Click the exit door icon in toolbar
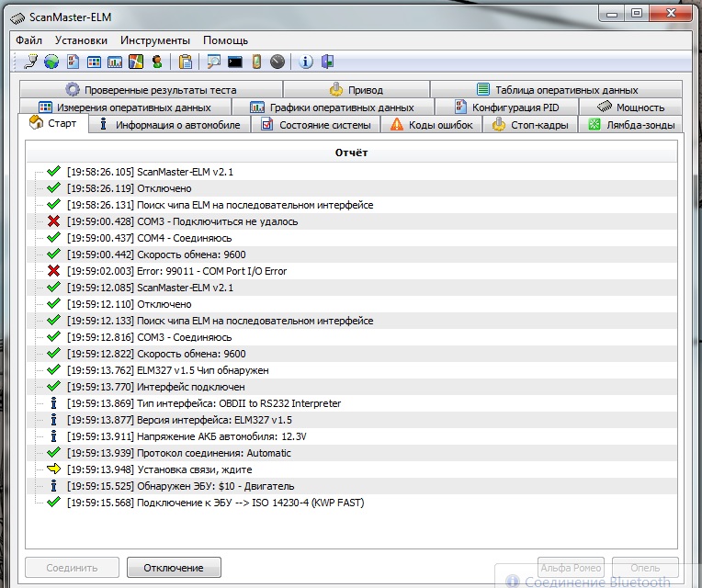 327,62
